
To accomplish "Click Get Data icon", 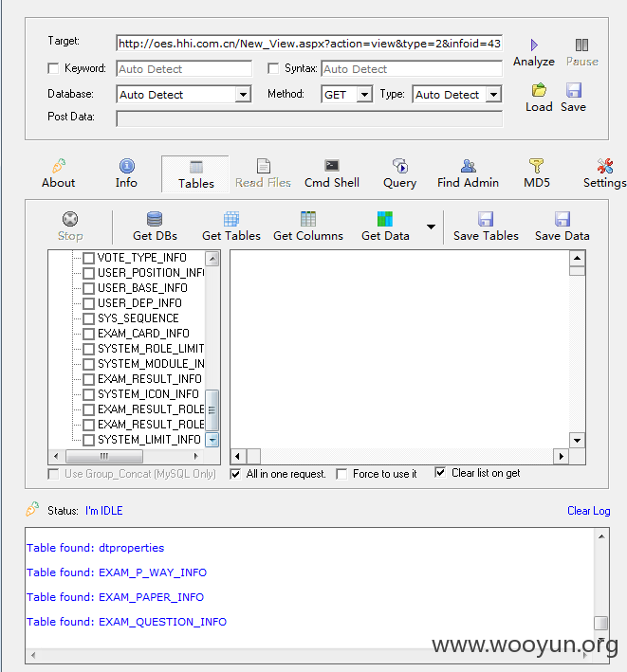I will tap(385, 219).
